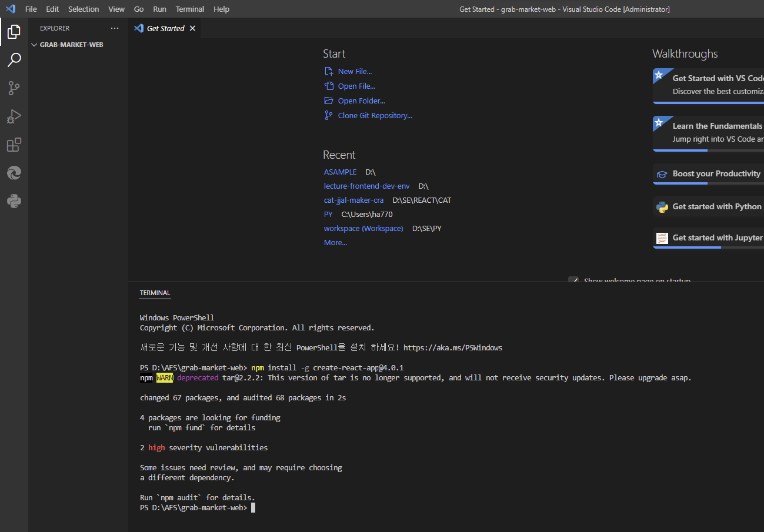Image resolution: width=764 pixels, height=532 pixels.
Task: Open Explorer's Views and More Actions menu
Action: [115, 28]
